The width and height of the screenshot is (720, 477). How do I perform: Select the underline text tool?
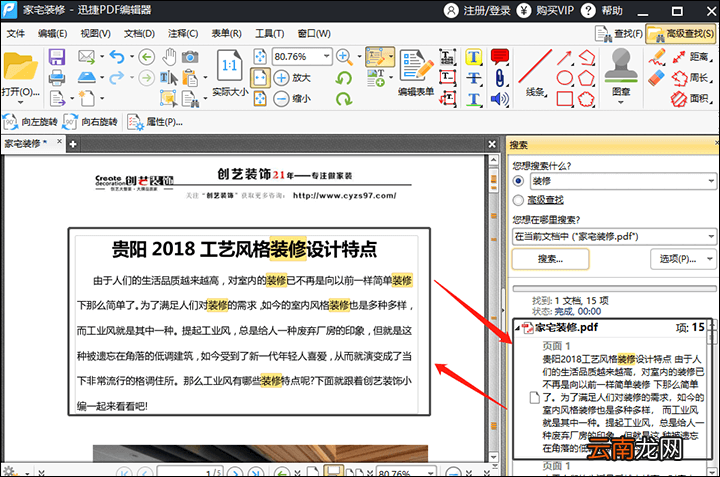473,99
